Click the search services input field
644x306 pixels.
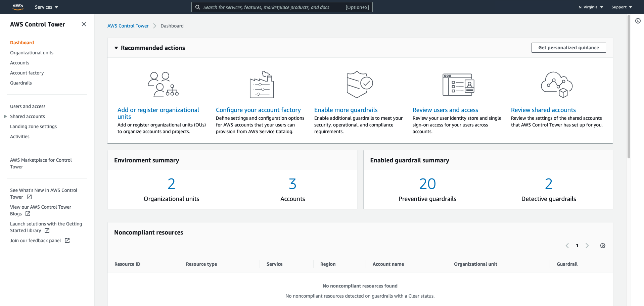click(x=282, y=7)
